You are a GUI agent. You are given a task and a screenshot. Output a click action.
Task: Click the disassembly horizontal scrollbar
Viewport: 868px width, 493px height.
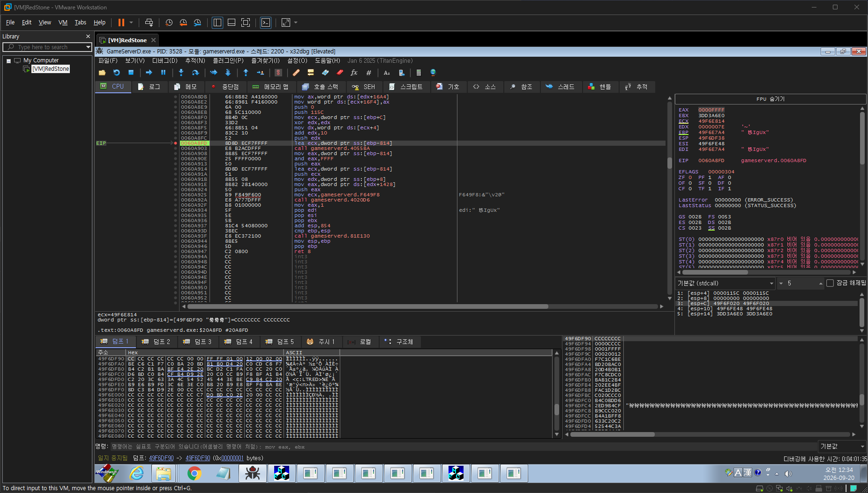(x=421, y=306)
